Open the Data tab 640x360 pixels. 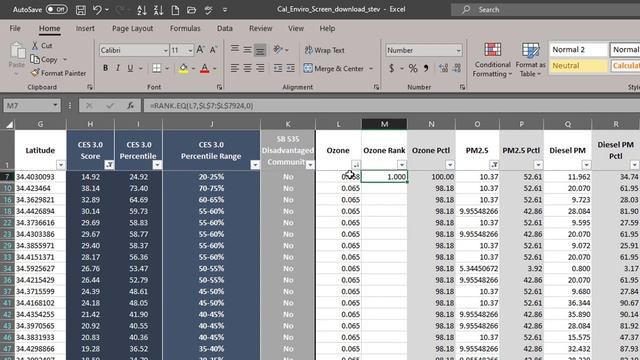(224, 28)
